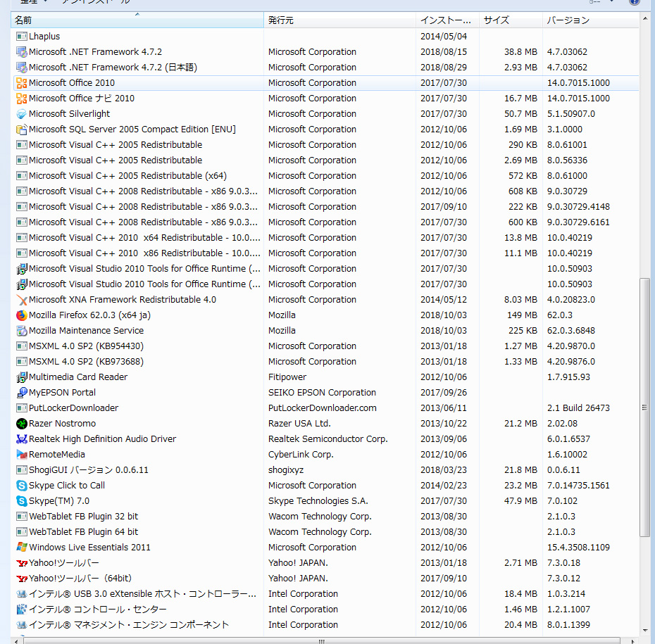
Task: Click the horizontal scrollbar right arrow
Action: tap(632, 640)
